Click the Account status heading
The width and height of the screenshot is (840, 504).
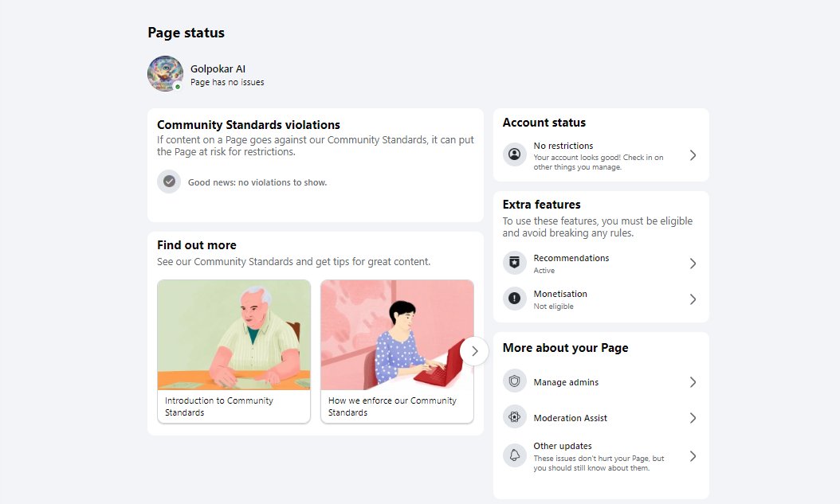544,123
